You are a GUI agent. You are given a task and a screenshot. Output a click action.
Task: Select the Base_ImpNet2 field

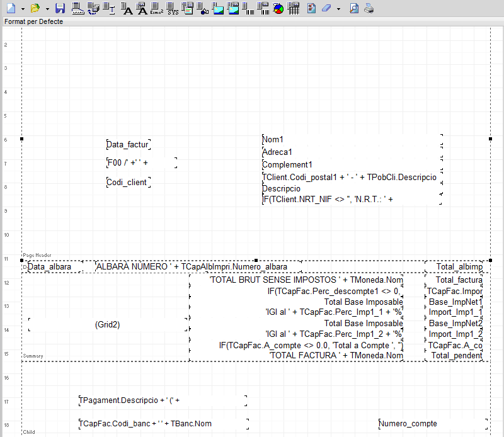coord(454,323)
